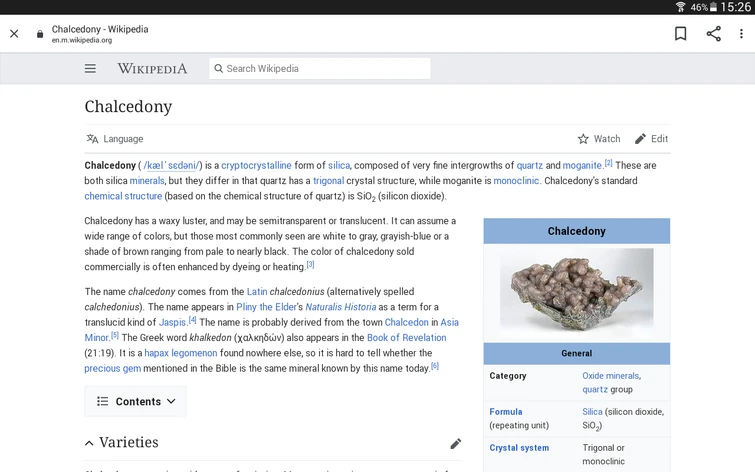Open the Language selection button

[115, 139]
